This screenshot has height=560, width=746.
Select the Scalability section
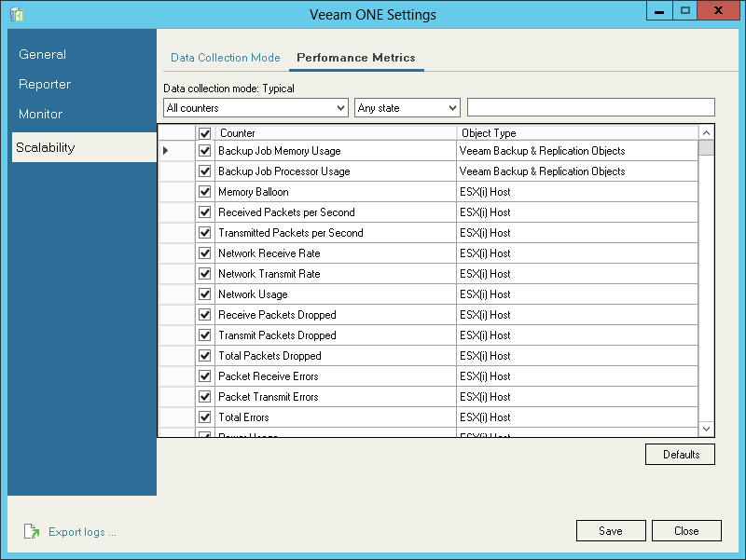[84, 147]
